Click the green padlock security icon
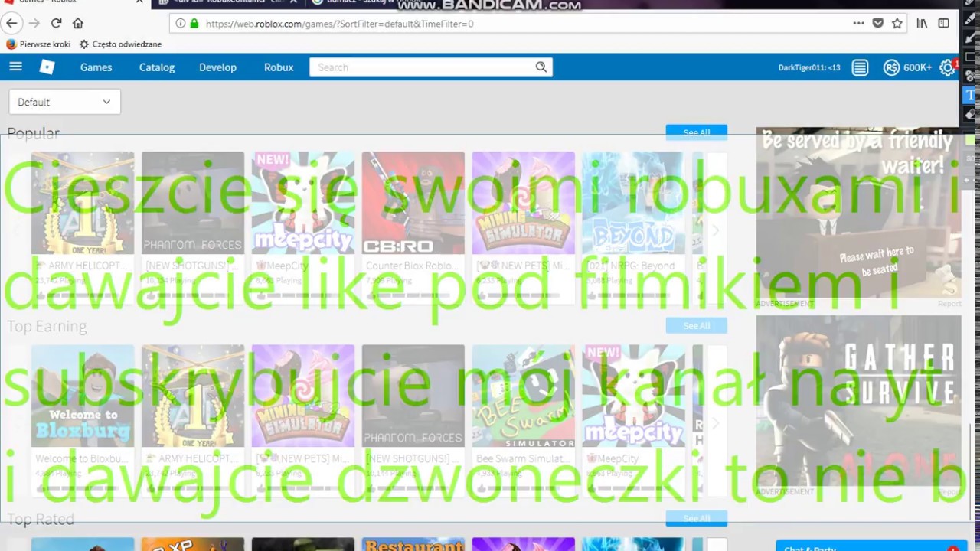This screenshot has width=980, height=551. (x=194, y=24)
